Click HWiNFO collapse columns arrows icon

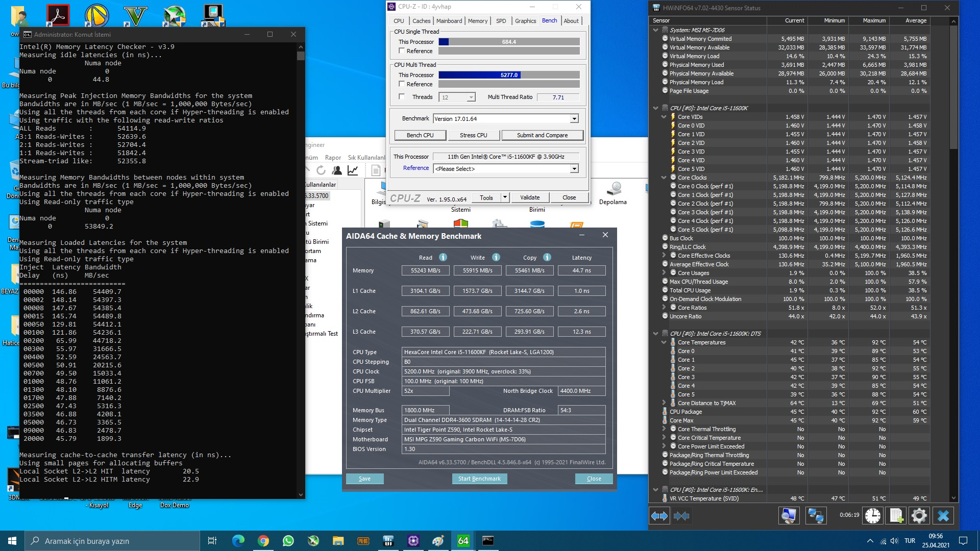click(681, 516)
